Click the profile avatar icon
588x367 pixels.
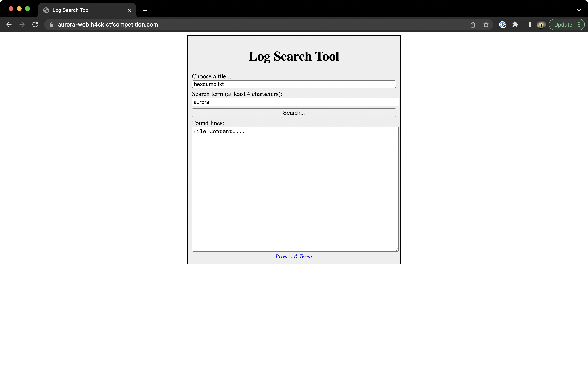541,24
